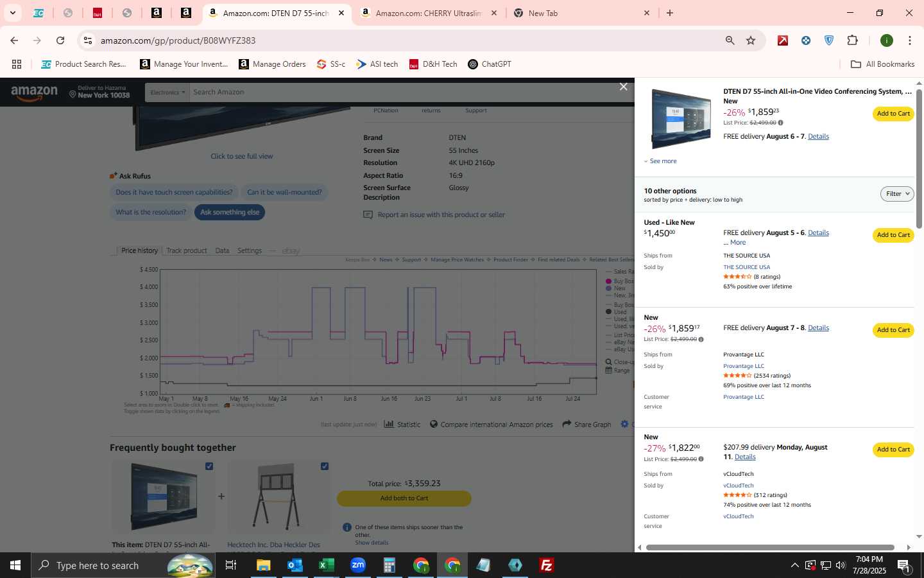The width and height of the screenshot is (924, 578).
Task: Switch to Track product tab
Action: pyautogui.click(x=187, y=250)
